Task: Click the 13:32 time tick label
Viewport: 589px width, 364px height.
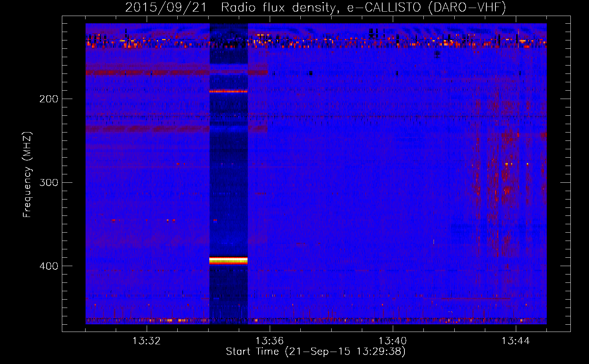Action: point(146,341)
